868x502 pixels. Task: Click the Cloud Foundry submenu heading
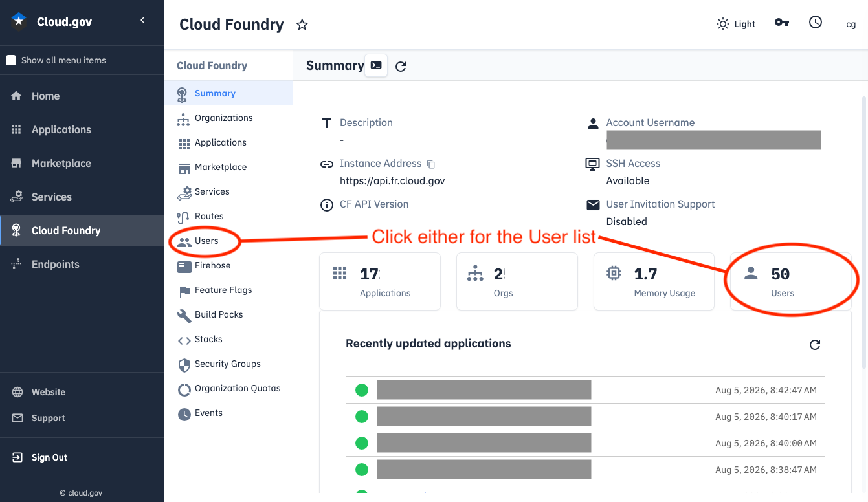point(212,65)
